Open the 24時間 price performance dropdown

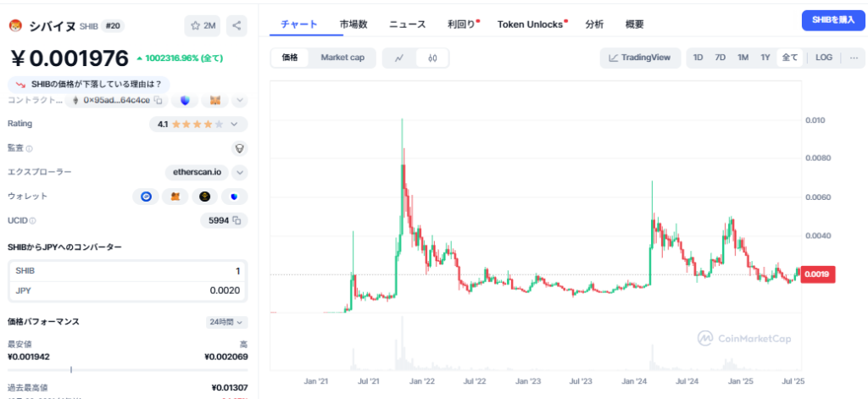[227, 322]
